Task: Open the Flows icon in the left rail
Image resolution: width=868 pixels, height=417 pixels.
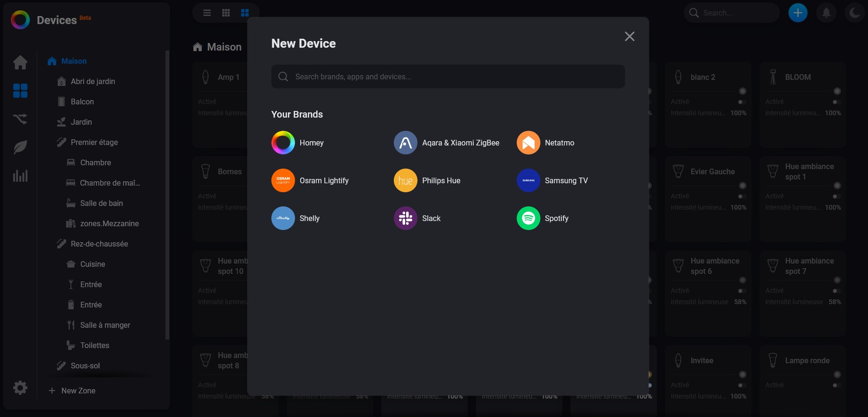Action: coord(20,119)
